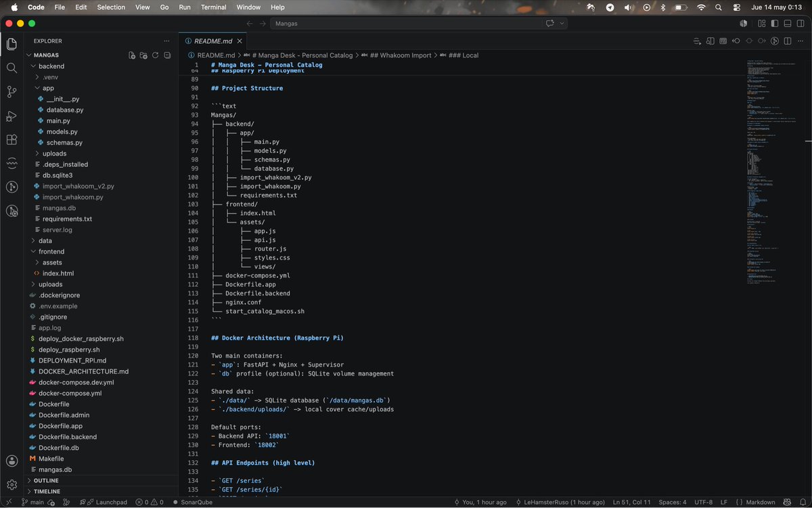Viewport: 812px width, 508px height.
Task: Select the README.md editor tab
Action: click(213, 41)
